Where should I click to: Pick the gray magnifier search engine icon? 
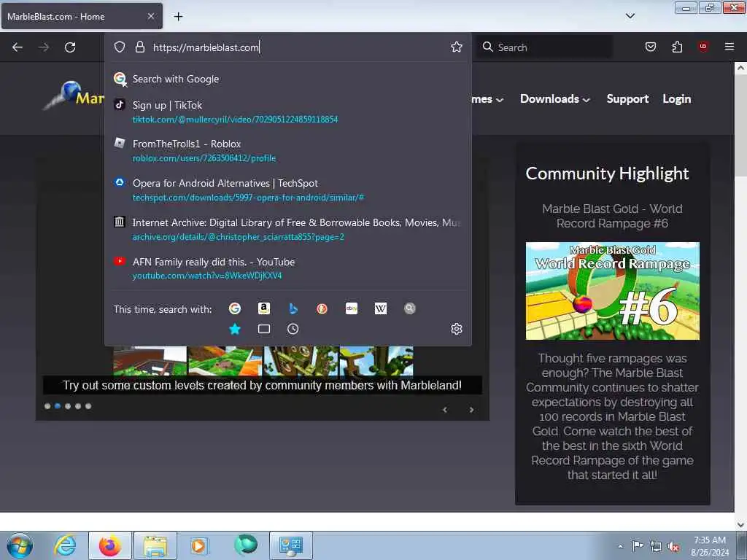pyautogui.click(x=410, y=308)
